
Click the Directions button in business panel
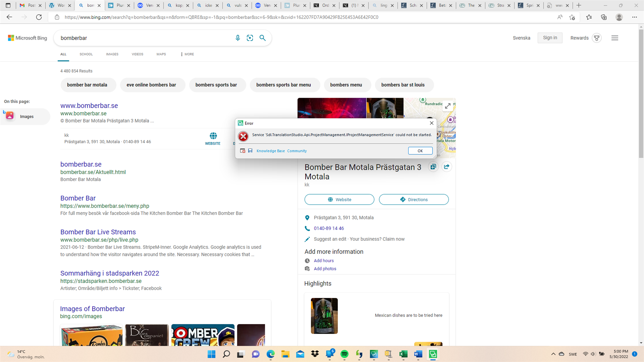point(414,200)
